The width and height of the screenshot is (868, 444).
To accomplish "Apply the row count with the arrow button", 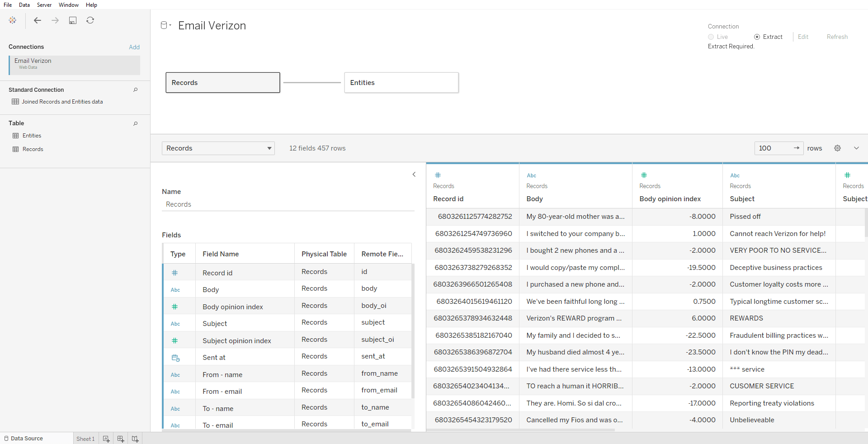I will pyautogui.click(x=797, y=148).
